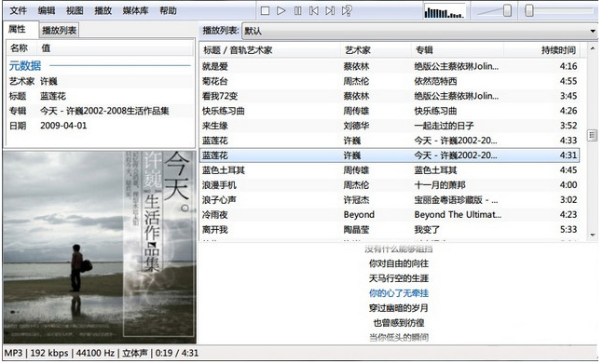Screen dimensions: 603x364
Task: Click the 值 column header in properties
Action: click(x=115, y=48)
